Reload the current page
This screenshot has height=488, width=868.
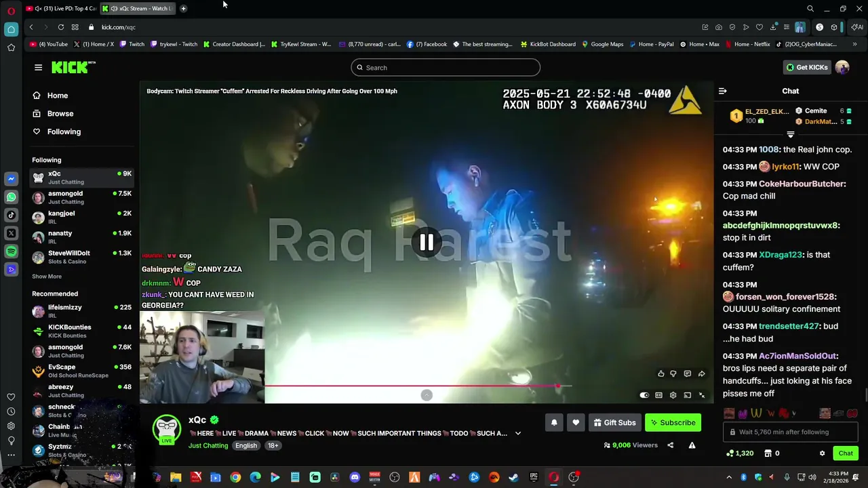pos(61,27)
